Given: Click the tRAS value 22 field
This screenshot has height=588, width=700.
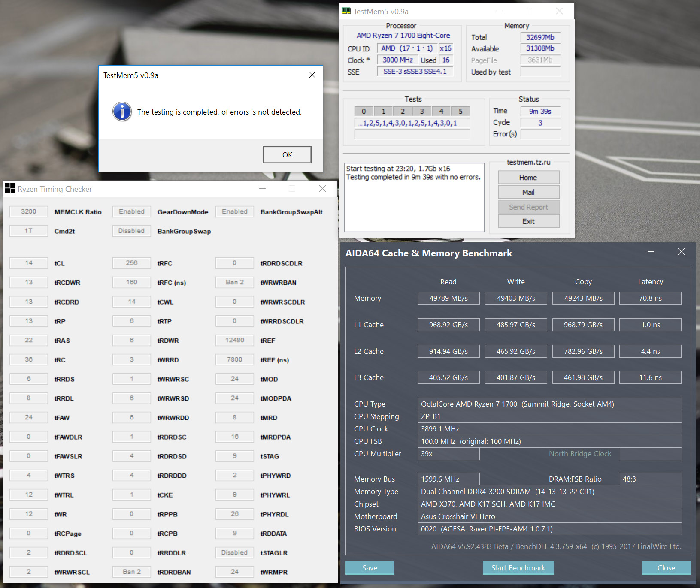Looking at the screenshot, I should [x=29, y=340].
